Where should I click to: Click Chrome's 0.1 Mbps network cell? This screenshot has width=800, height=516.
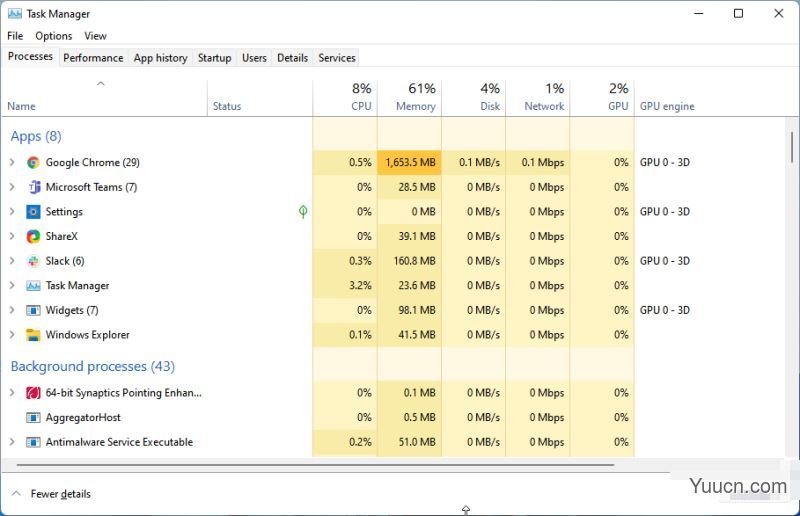pos(538,162)
